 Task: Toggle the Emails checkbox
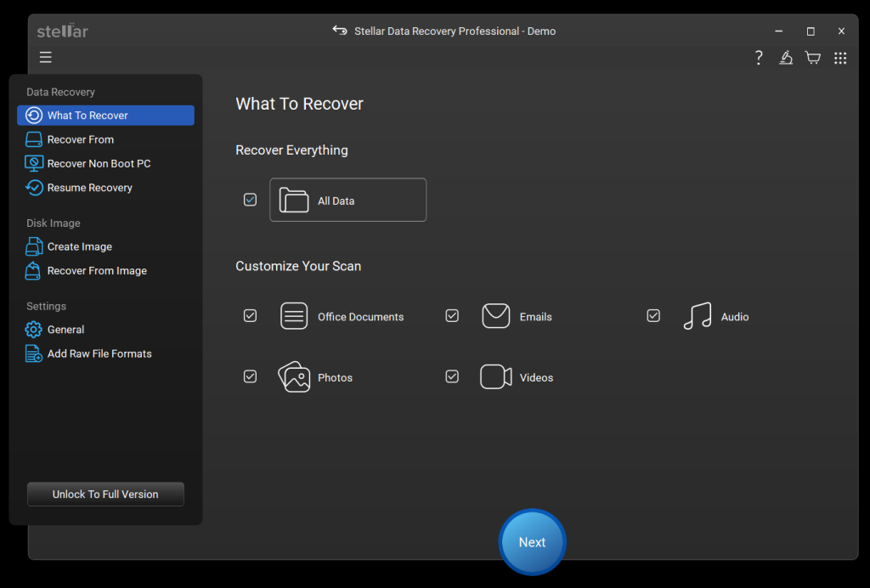(x=452, y=315)
